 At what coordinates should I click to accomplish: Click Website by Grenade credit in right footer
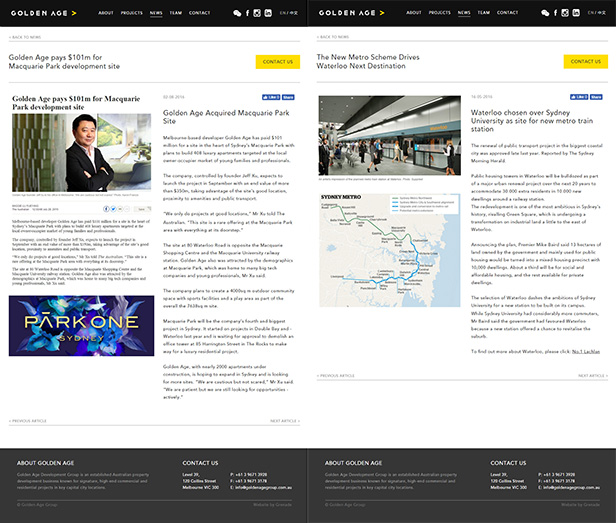click(580, 505)
